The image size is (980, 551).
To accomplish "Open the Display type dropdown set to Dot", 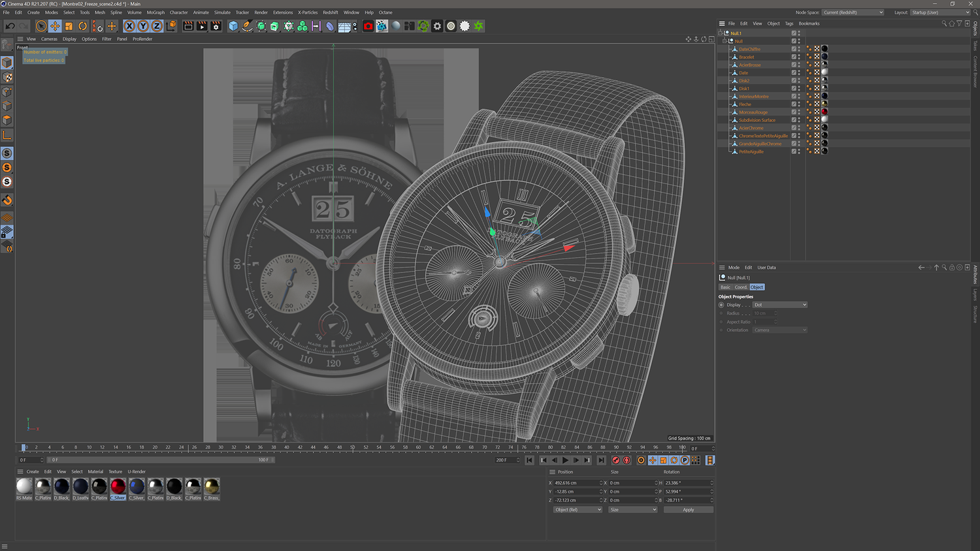I will click(780, 305).
